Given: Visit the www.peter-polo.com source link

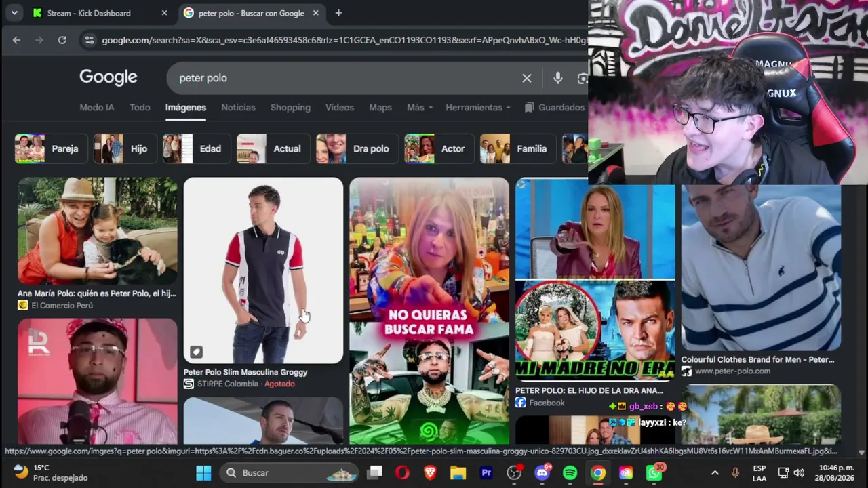Looking at the screenshot, I should tap(732, 371).
